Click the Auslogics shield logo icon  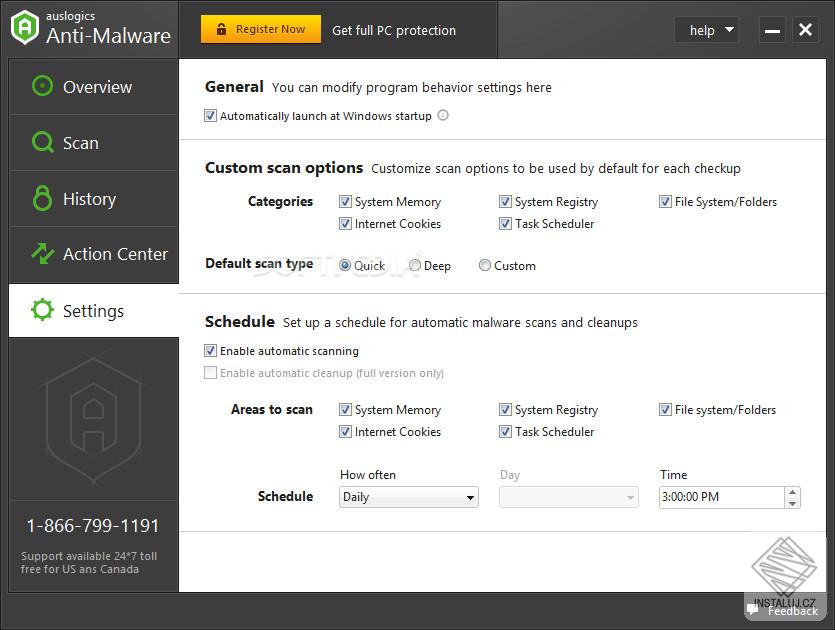pyautogui.click(x=25, y=27)
